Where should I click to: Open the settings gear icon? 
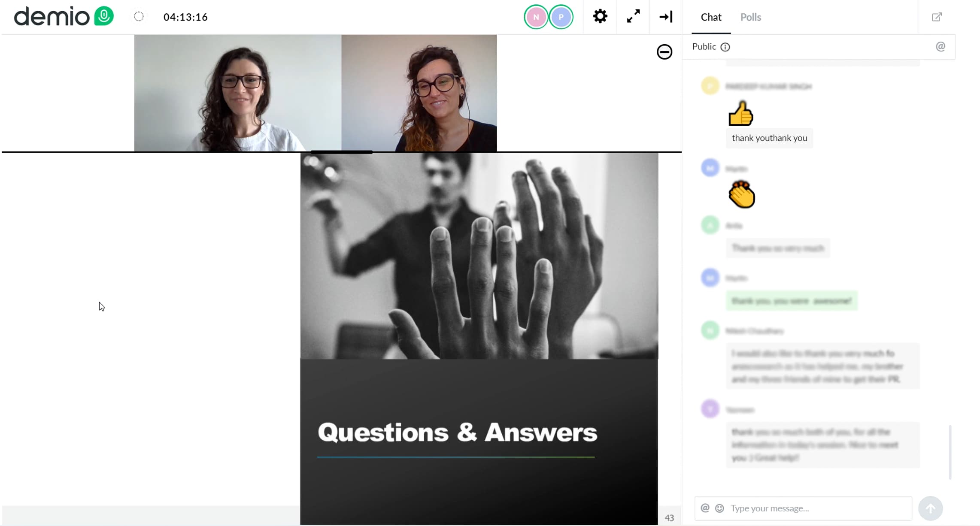click(600, 17)
